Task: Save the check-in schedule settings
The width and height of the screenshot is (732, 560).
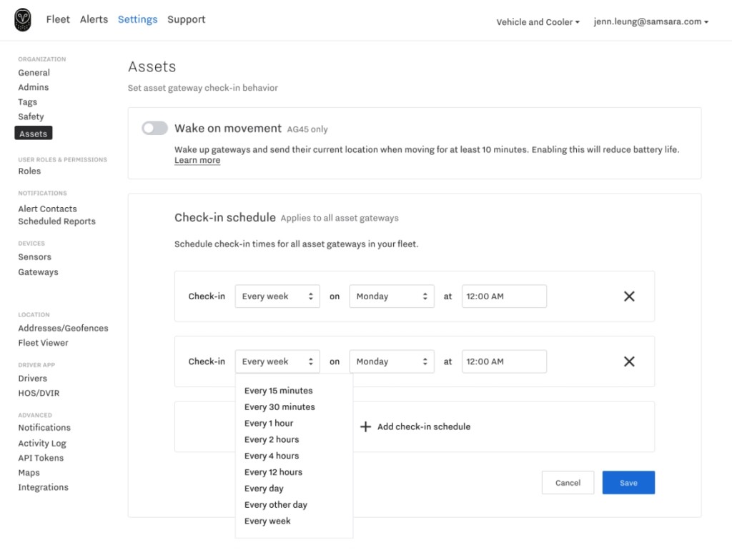Action: point(628,483)
